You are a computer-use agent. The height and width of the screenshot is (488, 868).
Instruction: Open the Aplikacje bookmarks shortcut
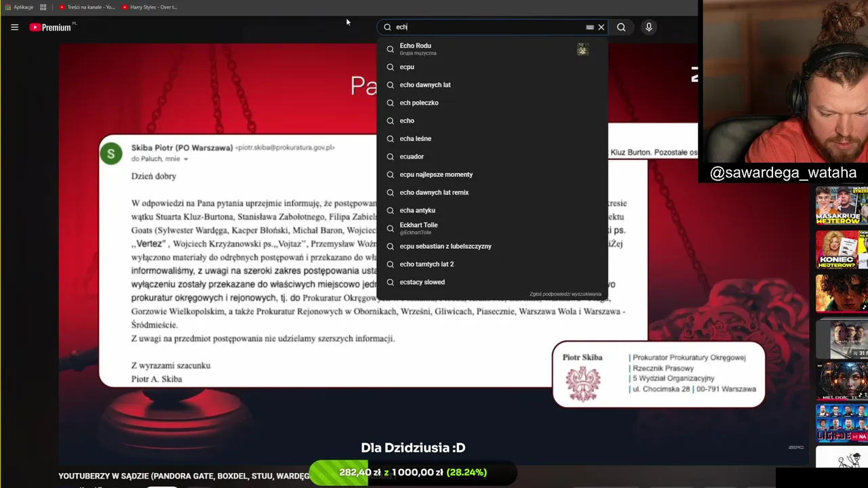19,7
